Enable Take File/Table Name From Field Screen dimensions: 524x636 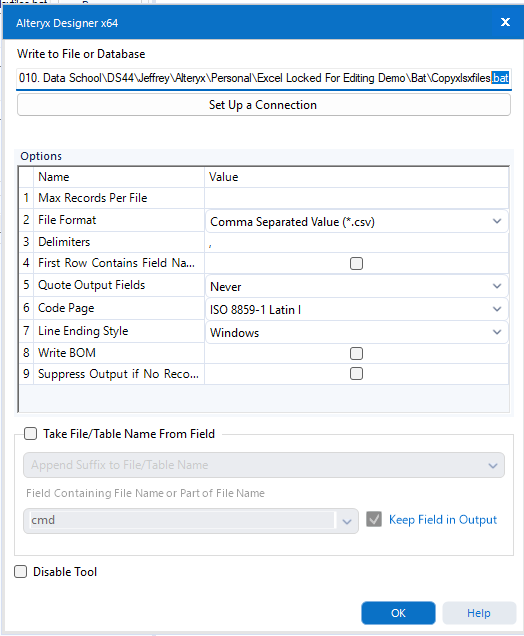coord(30,434)
